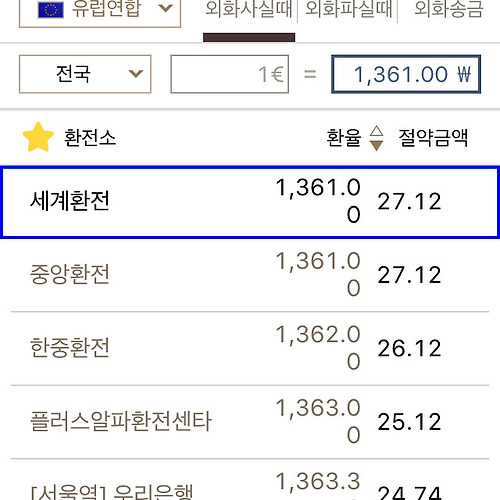The image size is (500, 500).
Task: Click the 1,361.00 ₩ result field
Action: (406, 74)
